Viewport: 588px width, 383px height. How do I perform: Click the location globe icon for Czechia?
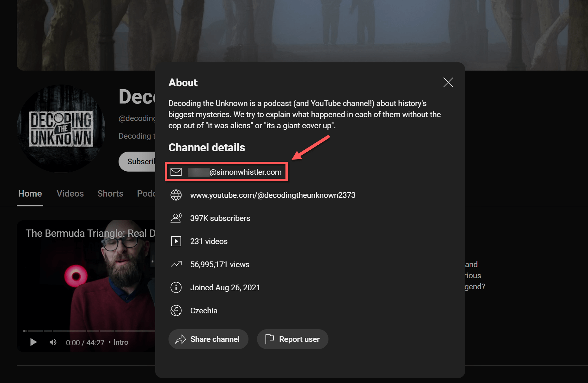click(x=176, y=311)
